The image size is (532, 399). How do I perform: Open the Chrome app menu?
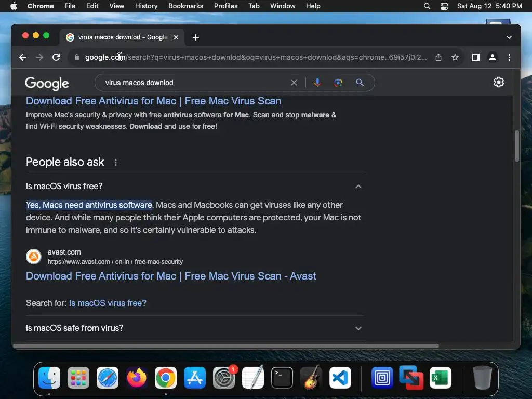click(x=41, y=6)
